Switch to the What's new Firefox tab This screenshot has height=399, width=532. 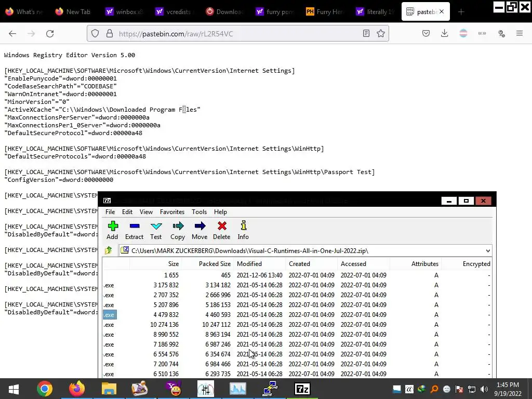pyautogui.click(x=24, y=11)
